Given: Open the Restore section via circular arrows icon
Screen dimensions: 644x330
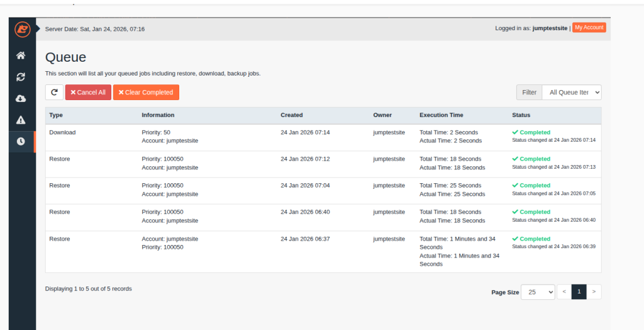Looking at the screenshot, I should click(x=21, y=77).
